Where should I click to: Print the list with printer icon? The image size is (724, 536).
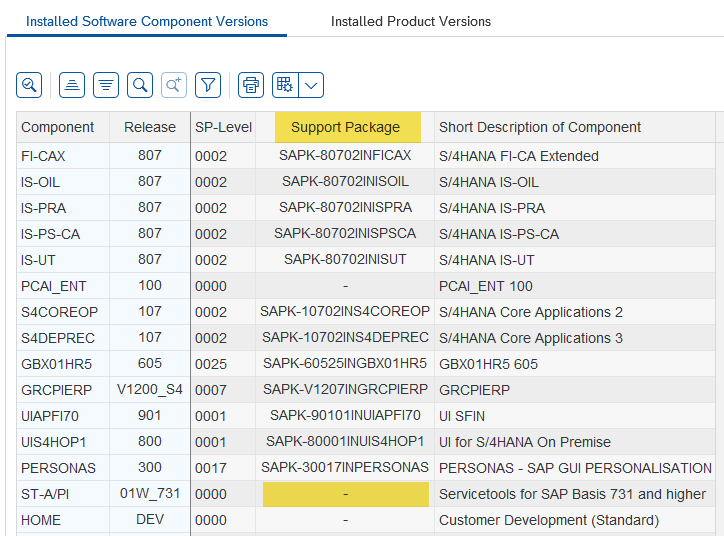(x=251, y=85)
